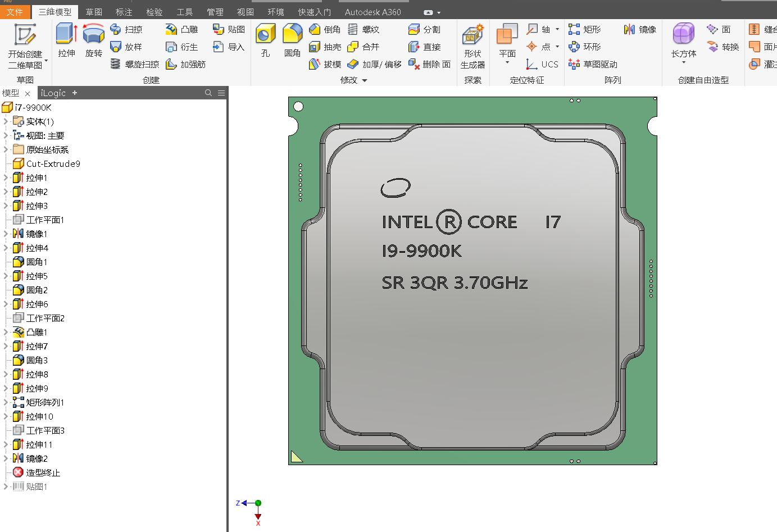Screen dimensions: 777x532
Task: Expand the 视图: 主要 tree node
Action: 6,135
